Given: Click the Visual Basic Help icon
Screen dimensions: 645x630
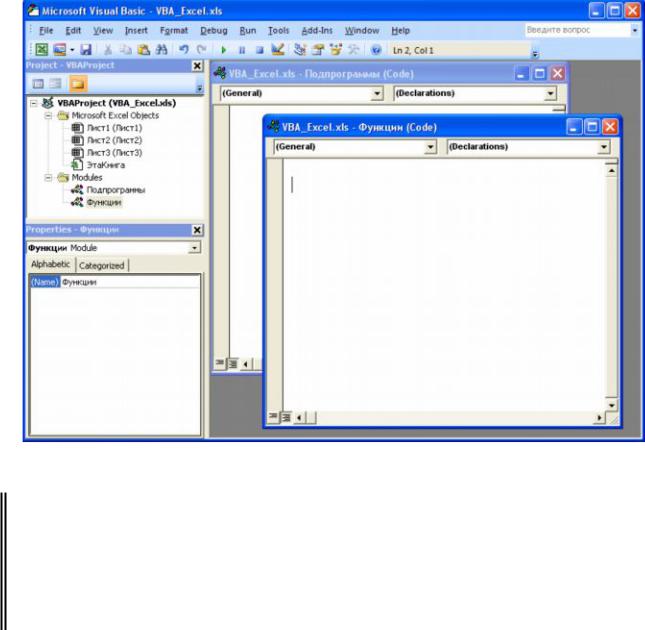Looking at the screenshot, I should pos(376,50).
